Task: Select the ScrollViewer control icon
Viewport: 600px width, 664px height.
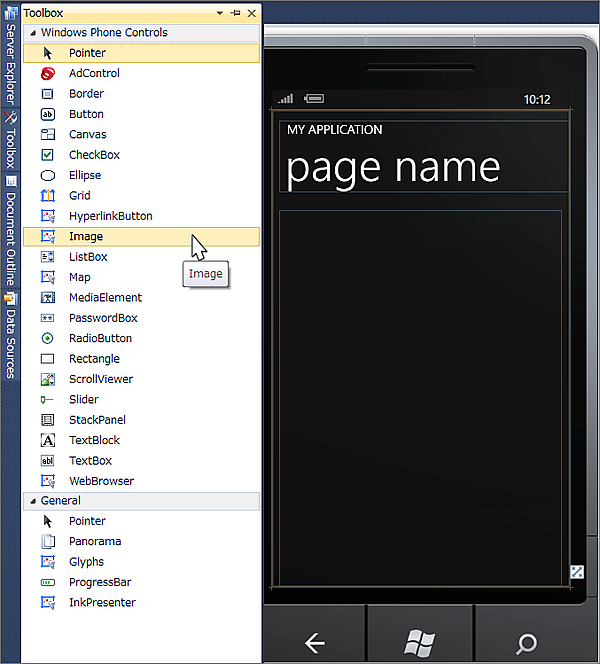Action: point(47,379)
